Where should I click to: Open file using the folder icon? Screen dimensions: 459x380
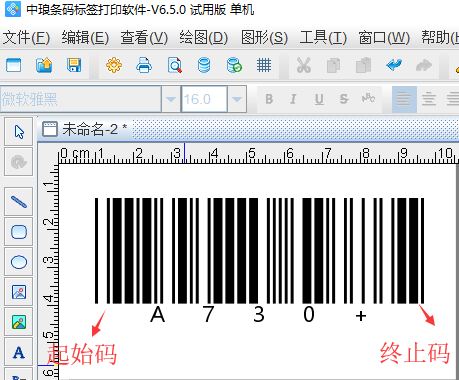44,65
